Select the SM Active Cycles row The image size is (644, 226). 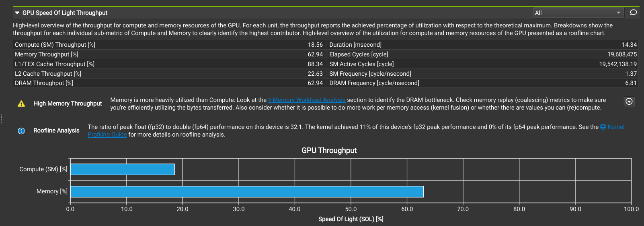click(x=483, y=64)
